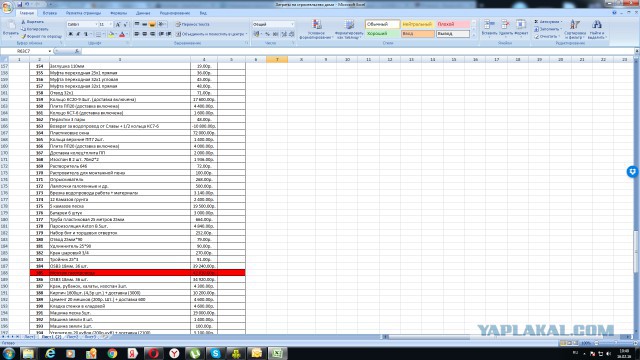Expand the cell styles gallery more arrow
The width and height of the screenshot is (640, 360).
[x=473, y=36]
